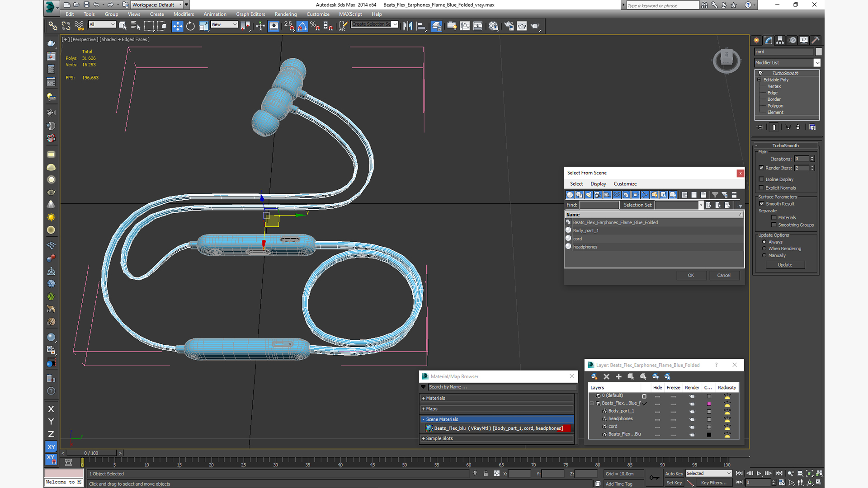868x488 pixels.
Task: Click the time slider 0 / 100 handle
Action: 91,453
